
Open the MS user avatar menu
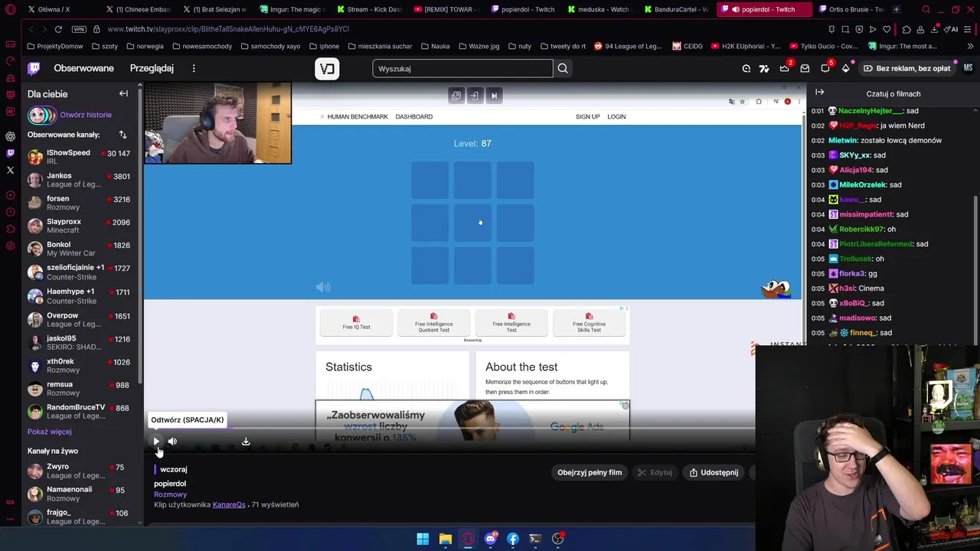coord(968,68)
